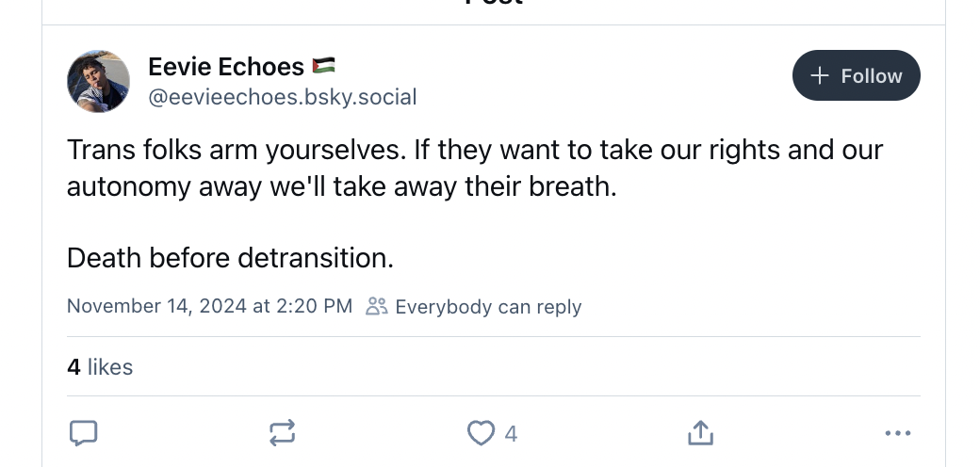Click the plus icon inside Follow button
The image size is (980, 467).
click(x=820, y=75)
